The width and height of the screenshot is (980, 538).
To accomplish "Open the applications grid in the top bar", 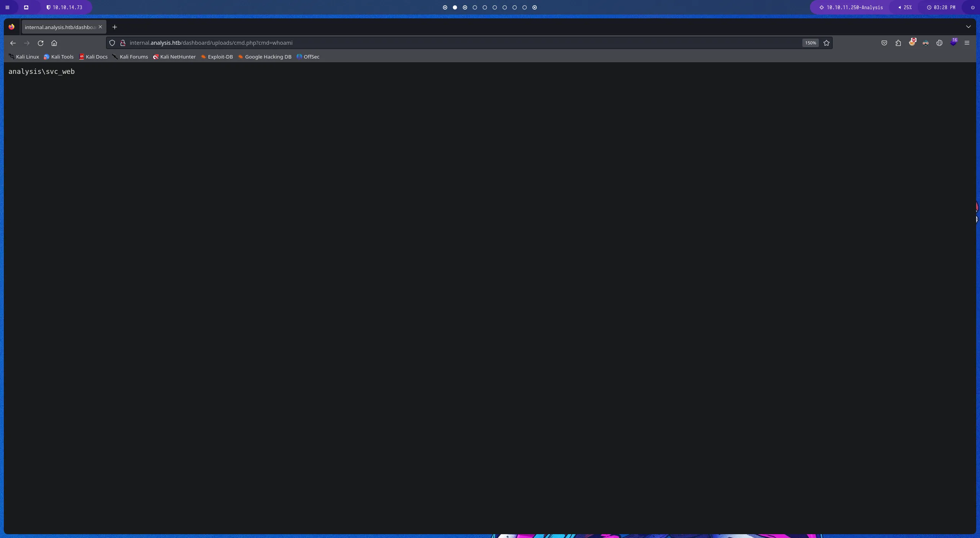I will (7, 7).
